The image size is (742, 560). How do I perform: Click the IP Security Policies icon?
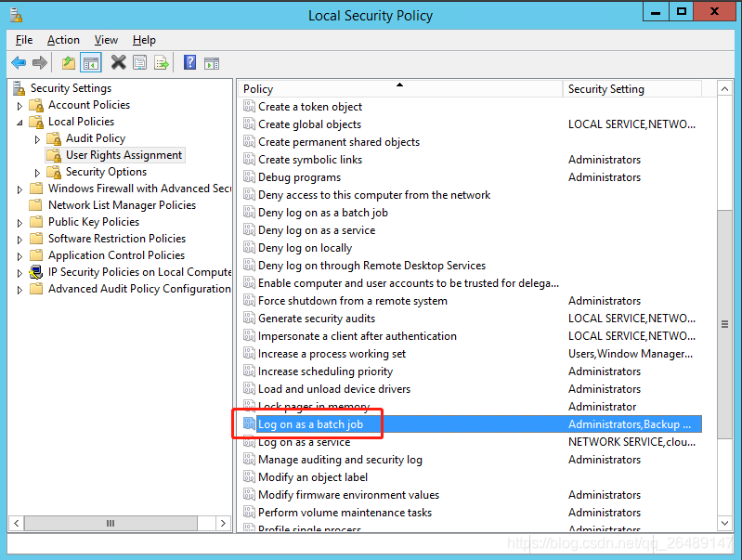[36, 272]
